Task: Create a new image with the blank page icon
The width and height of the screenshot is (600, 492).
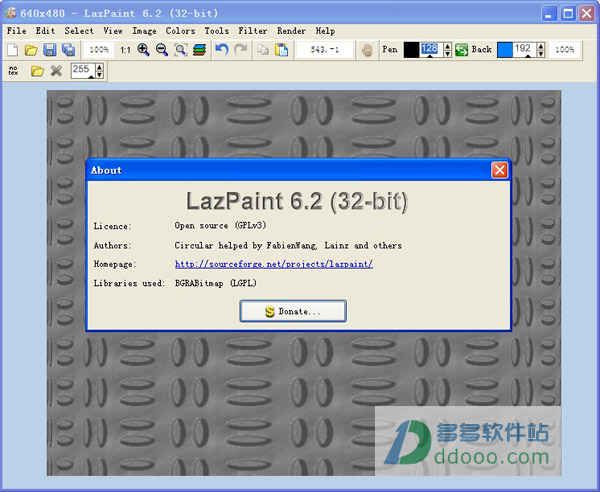Action: point(12,50)
